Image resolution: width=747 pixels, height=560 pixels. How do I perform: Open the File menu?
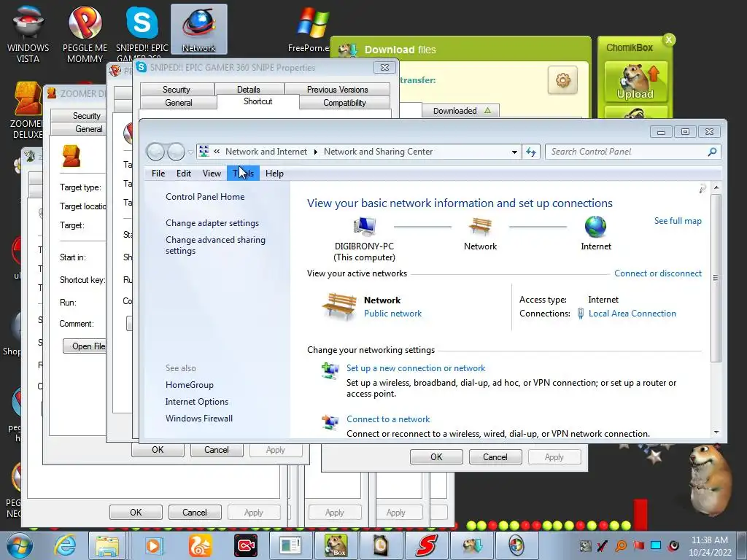click(158, 174)
